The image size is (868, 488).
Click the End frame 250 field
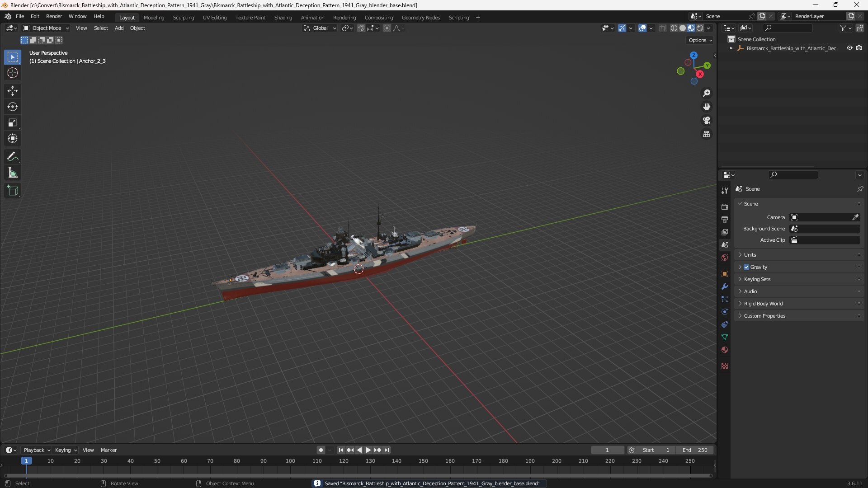point(695,450)
